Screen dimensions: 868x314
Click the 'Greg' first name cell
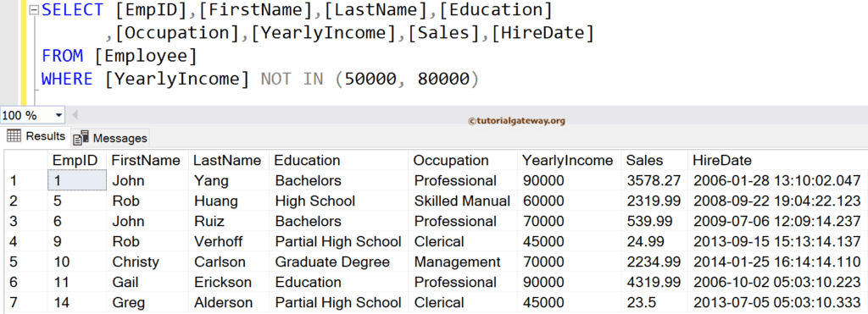[x=147, y=302]
